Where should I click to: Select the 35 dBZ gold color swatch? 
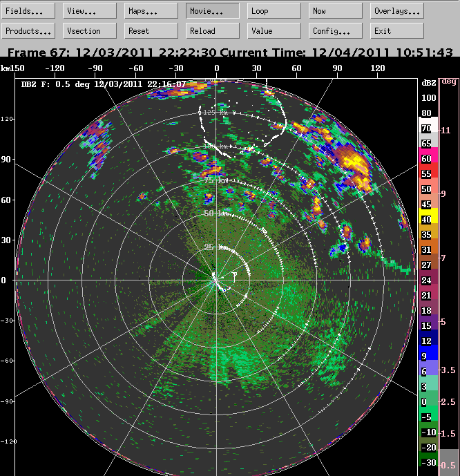(428, 231)
